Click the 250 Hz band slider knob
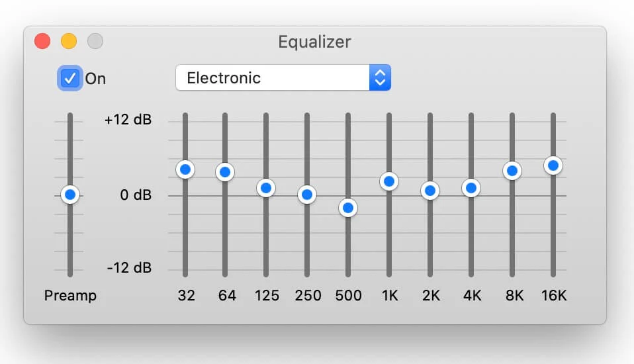The height and width of the screenshot is (364, 634). [306, 195]
